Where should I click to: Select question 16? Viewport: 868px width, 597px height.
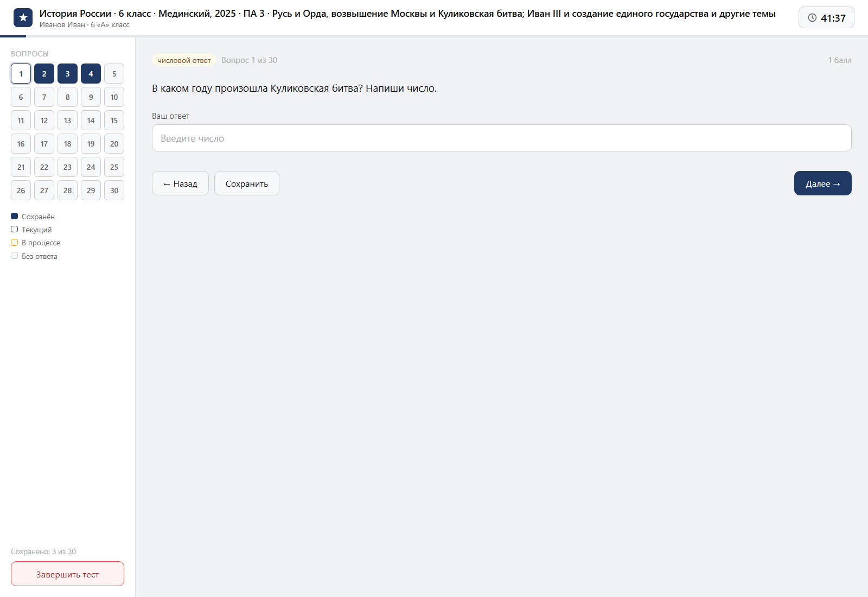21,144
